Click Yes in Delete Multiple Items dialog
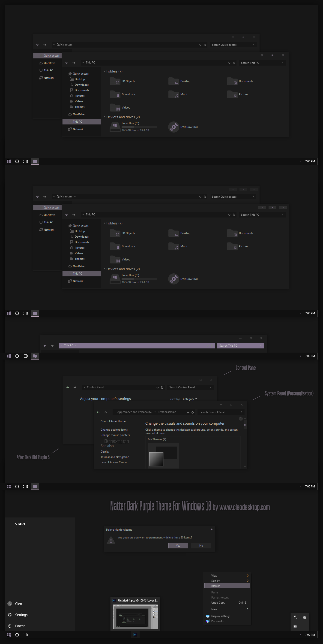The width and height of the screenshot is (323, 644). point(178,545)
